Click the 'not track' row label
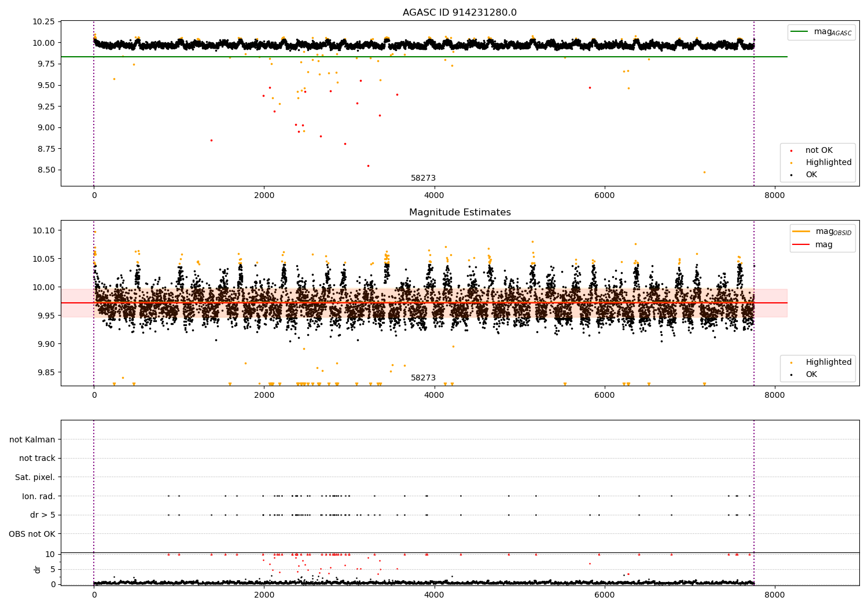This screenshot has height=608, width=868. coord(37,459)
